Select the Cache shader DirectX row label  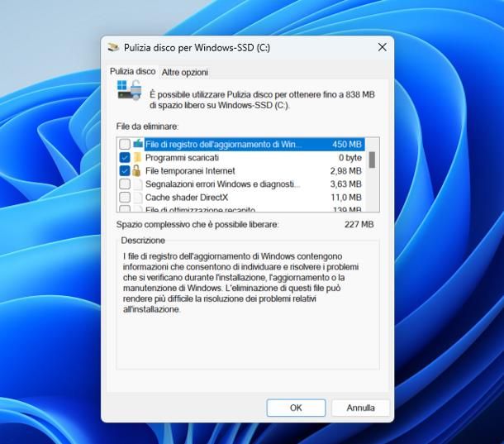pos(187,198)
